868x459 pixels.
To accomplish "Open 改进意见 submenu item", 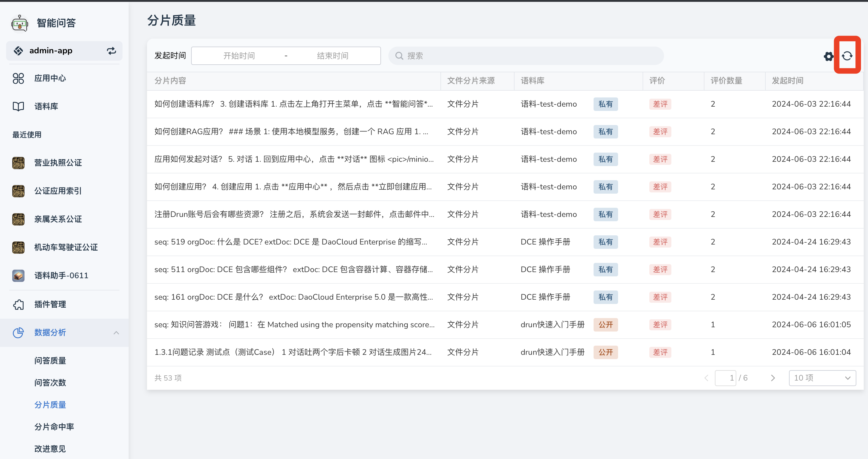I will point(50,449).
